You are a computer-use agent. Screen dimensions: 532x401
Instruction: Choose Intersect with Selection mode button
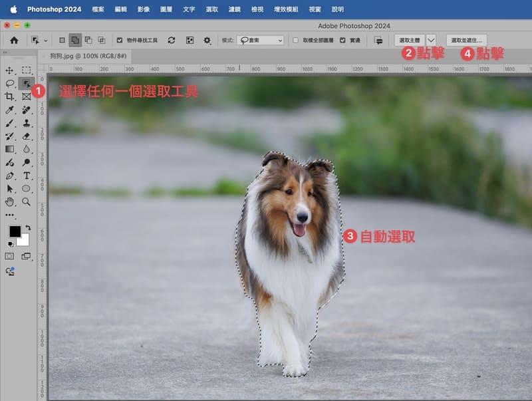pos(102,41)
